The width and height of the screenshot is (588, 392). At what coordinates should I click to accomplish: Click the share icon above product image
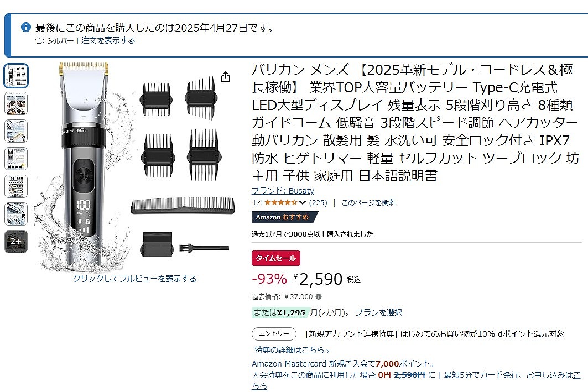click(x=225, y=77)
